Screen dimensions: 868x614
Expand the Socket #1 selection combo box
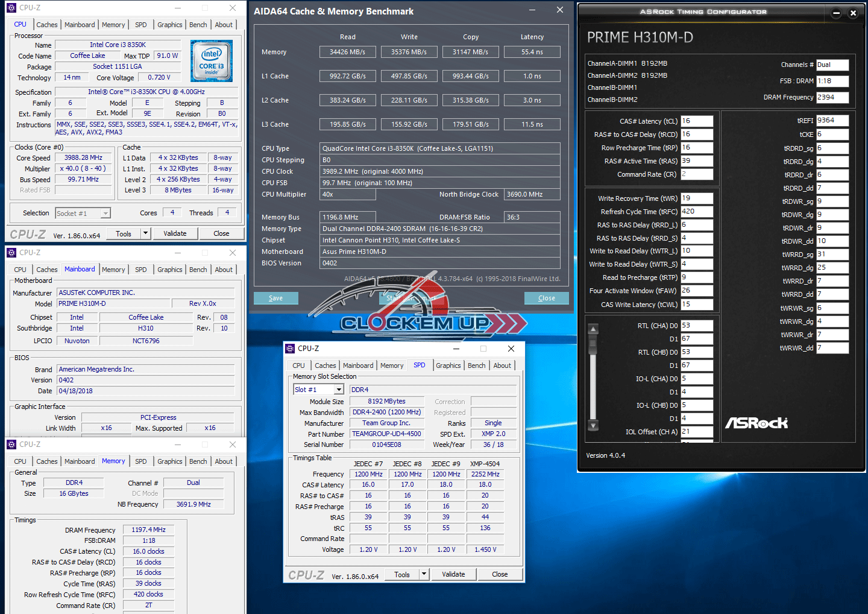(105, 213)
